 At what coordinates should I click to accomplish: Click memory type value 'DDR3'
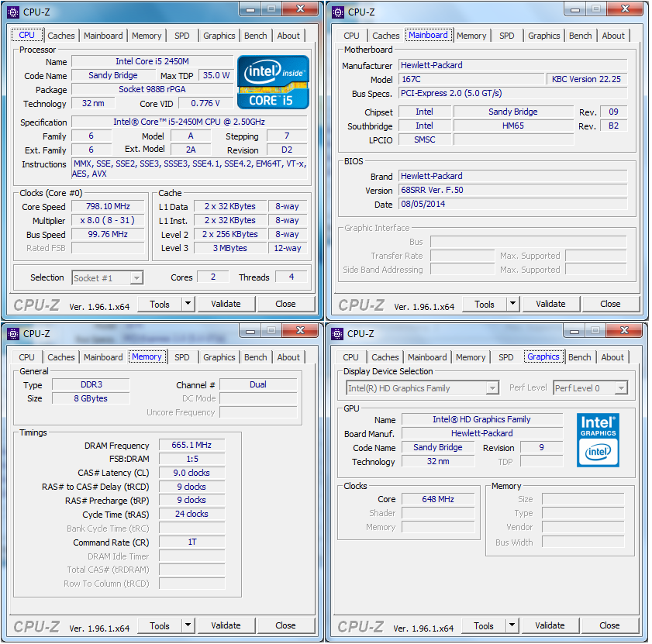tap(91, 384)
